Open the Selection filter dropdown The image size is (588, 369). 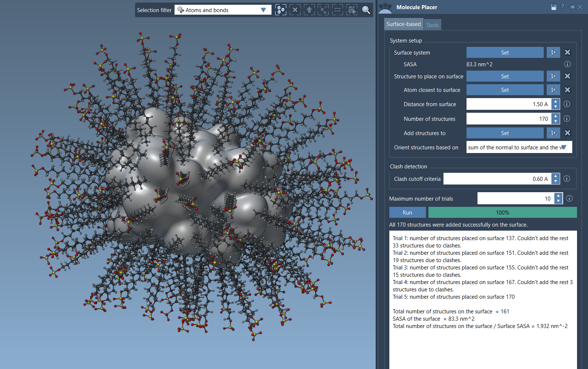[263, 10]
